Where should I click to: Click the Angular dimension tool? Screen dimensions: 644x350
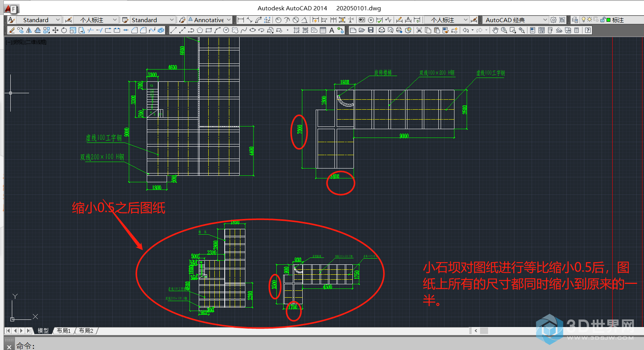[304, 20]
